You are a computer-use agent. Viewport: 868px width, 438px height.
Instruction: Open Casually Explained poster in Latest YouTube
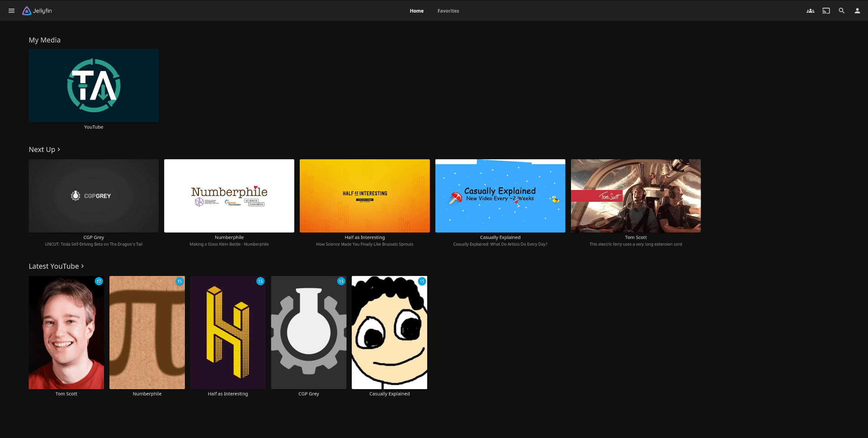click(x=389, y=333)
